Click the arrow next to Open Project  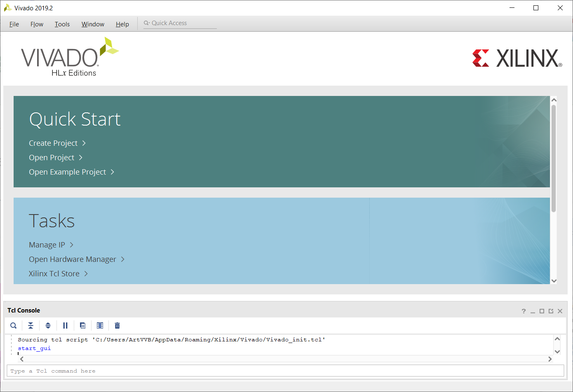81,158
